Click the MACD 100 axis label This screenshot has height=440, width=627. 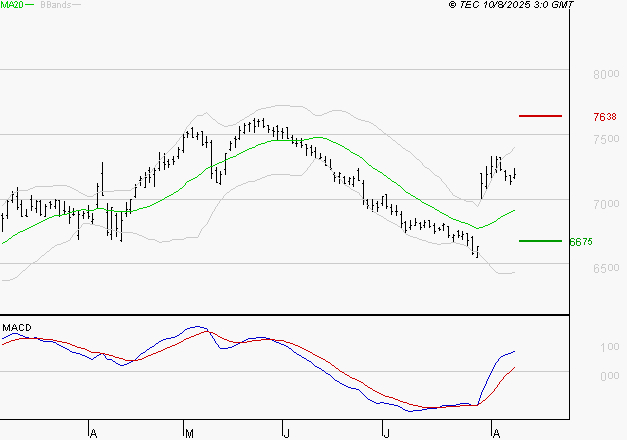610,347
